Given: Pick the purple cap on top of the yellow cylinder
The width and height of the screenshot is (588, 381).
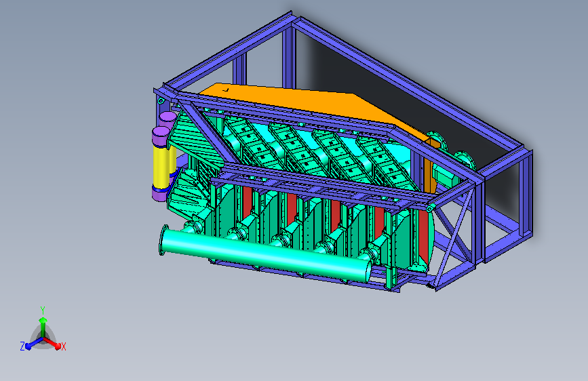Looking at the screenshot, I should click(x=161, y=136).
